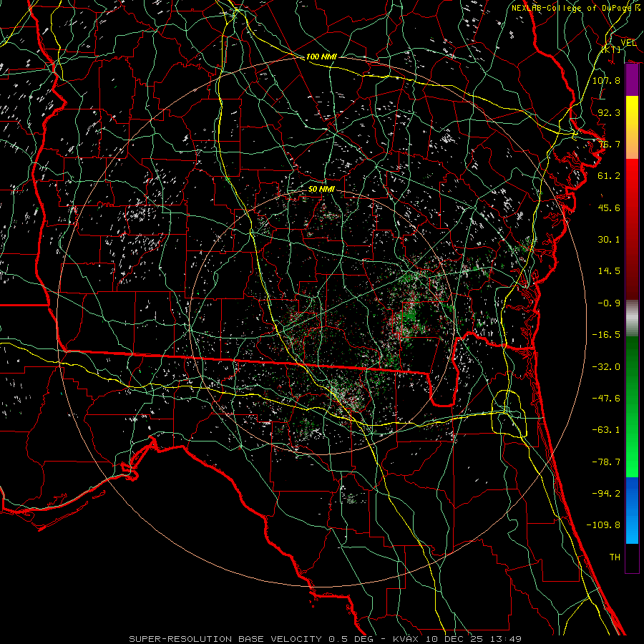The width and height of the screenshot is (644, 644).
Task: Click the -32.0 legend value
Action: [x=606, y=367]
